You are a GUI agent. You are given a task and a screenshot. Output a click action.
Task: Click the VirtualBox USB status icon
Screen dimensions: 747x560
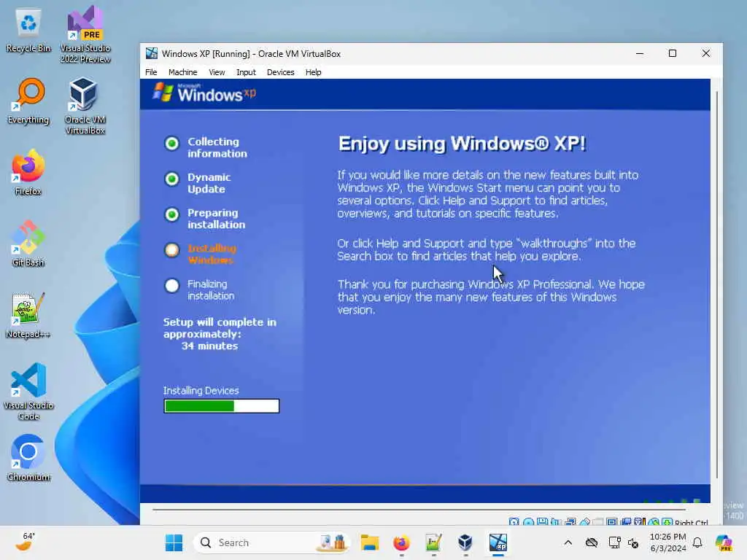(584, 522)
